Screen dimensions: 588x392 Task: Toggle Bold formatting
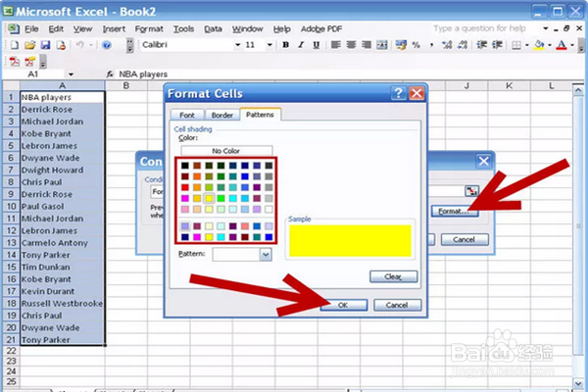(x=286, y=45)
